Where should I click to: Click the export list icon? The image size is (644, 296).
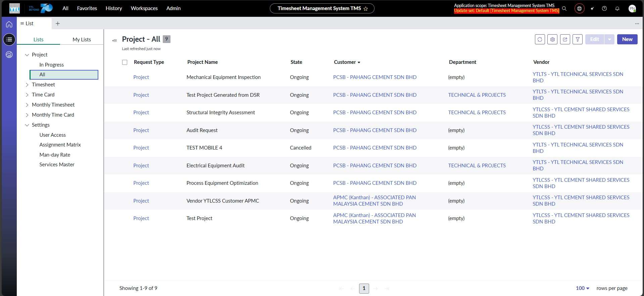tap(565, 39)
